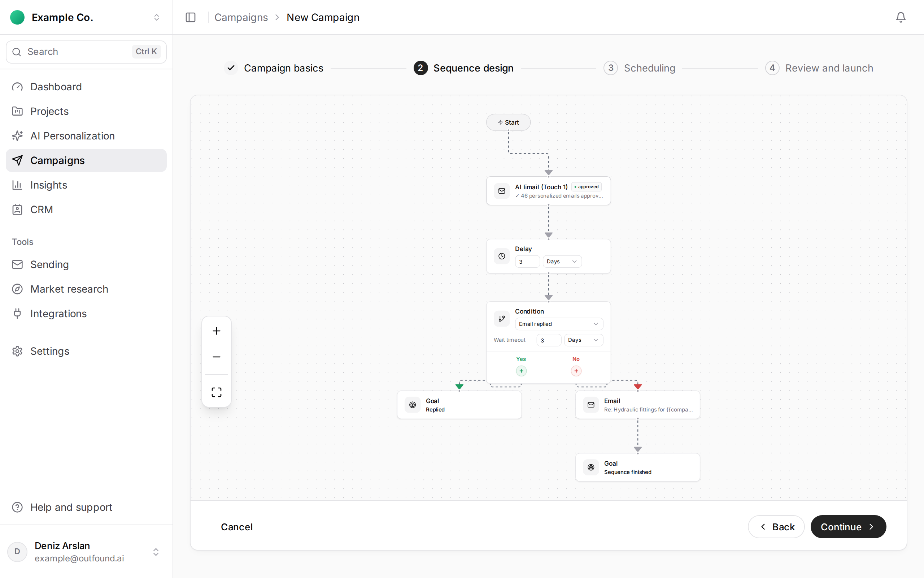Image resolution: width=924 pixels, height=578 pixels.
Task: Click the Delay value input
Action: [x=527, y=262]
